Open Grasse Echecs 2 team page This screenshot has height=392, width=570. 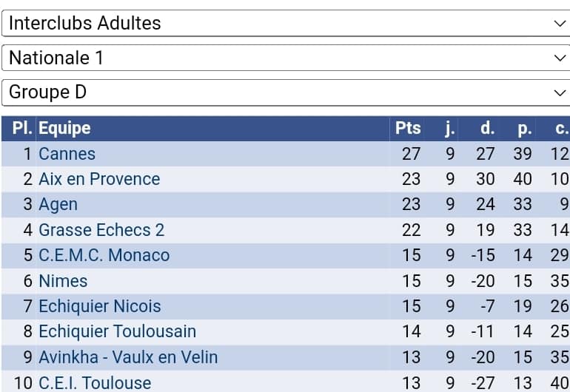pos(101,230)
